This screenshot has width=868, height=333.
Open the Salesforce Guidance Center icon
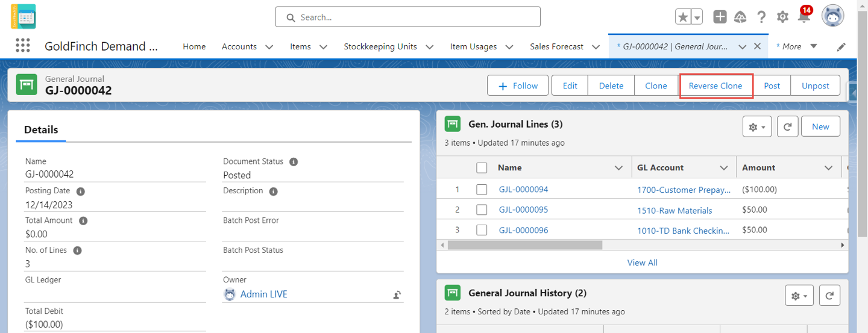[x=740, y=17]
